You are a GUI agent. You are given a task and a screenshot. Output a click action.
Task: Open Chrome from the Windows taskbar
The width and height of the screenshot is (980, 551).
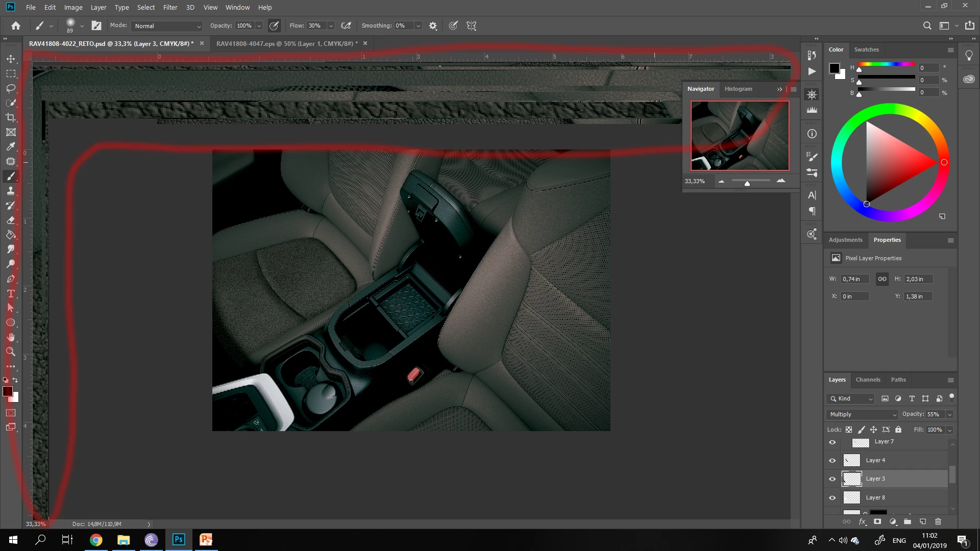pos(96,540)
